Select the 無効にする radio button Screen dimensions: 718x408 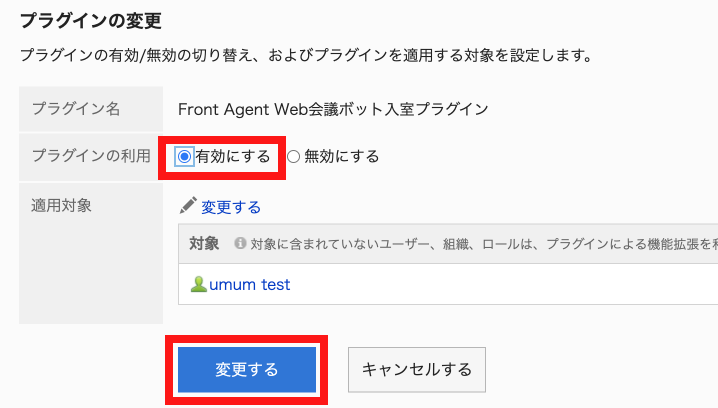coord(293,156)
